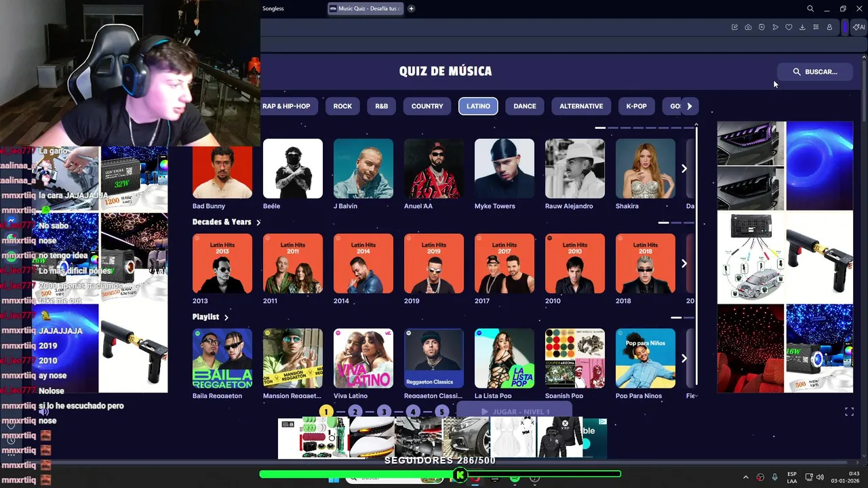868x488 pixels.
Task: Open the Pop Para Niños playlist card
Action: pyautogui.click(x=646, y=364)
